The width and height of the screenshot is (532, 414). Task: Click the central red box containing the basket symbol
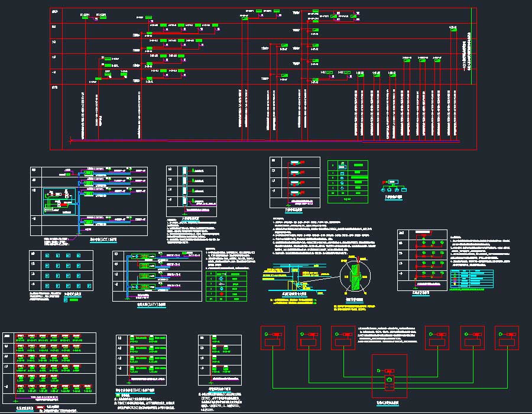[x=390, y=376]
